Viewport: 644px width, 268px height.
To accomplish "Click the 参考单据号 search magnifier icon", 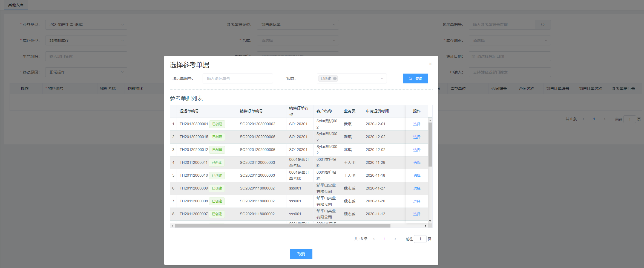I will coord(543,25).
